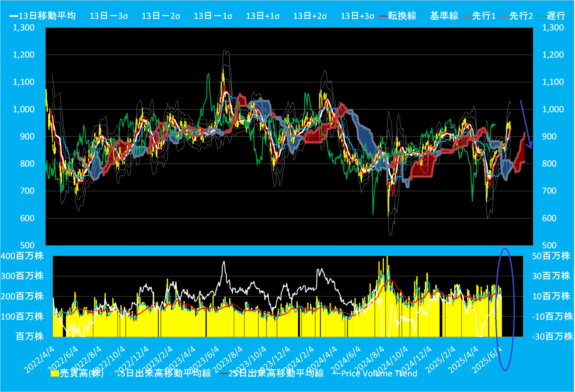Click the yellow 売買高(株) legend swatch
This screenshot has height=392, width=575.
click(55, 373)
